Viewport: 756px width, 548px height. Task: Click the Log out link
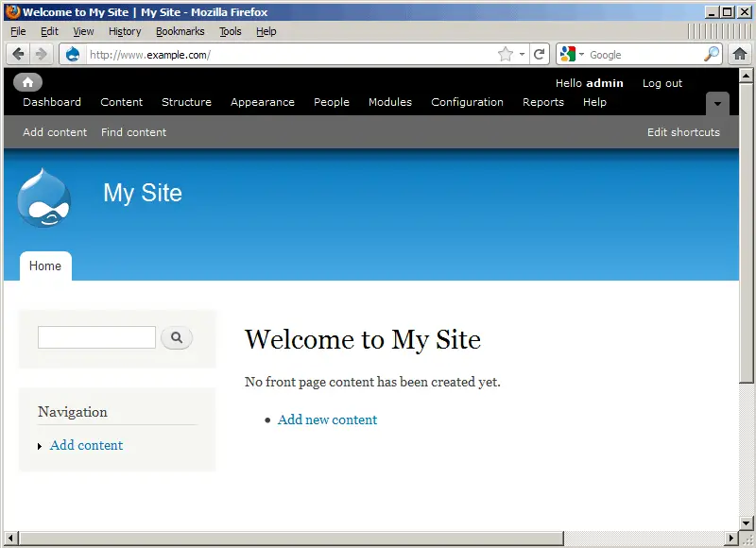coord(661,83)
